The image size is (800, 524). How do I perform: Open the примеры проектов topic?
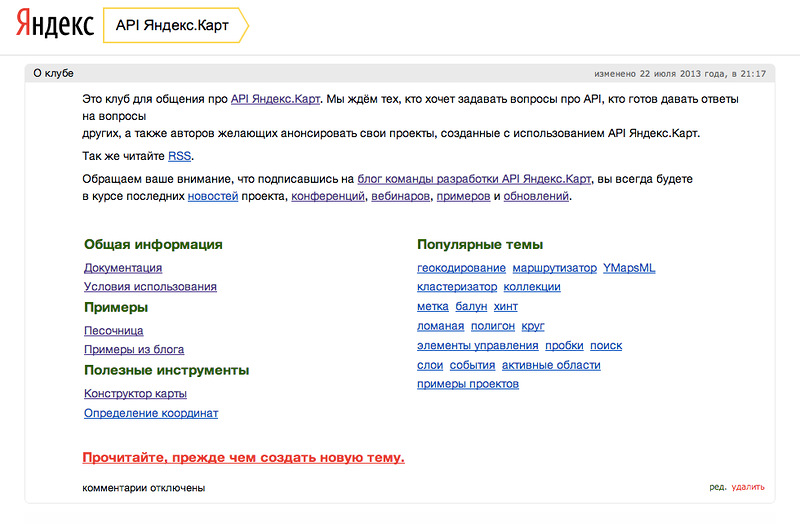tap(468, 384)
